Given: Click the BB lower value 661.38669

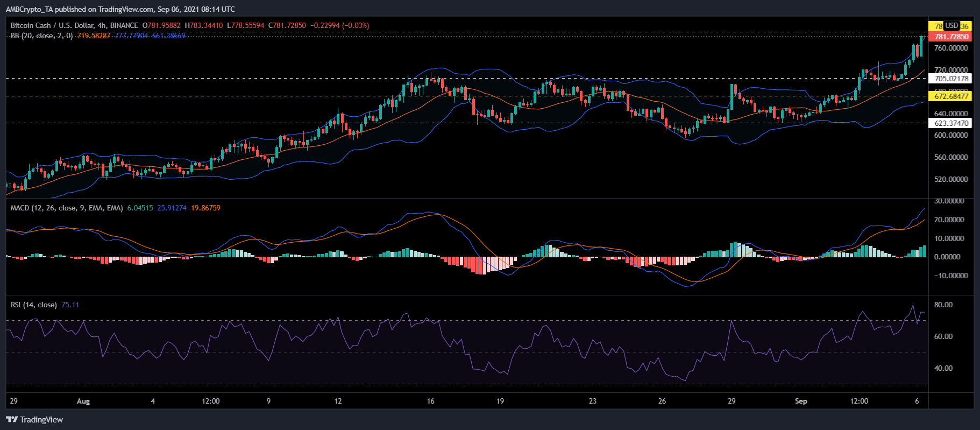Looking at the screenshot, I should click(169, 36).
